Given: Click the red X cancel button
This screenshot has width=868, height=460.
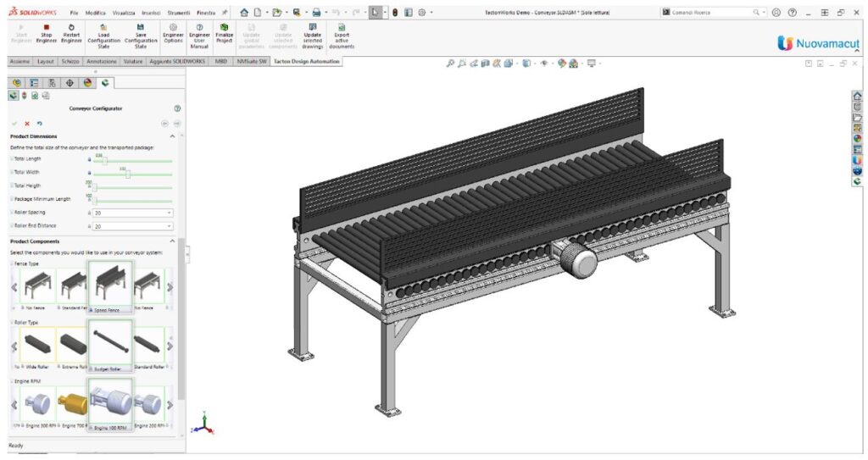Looking at the screenshot, I should [26, 124].
